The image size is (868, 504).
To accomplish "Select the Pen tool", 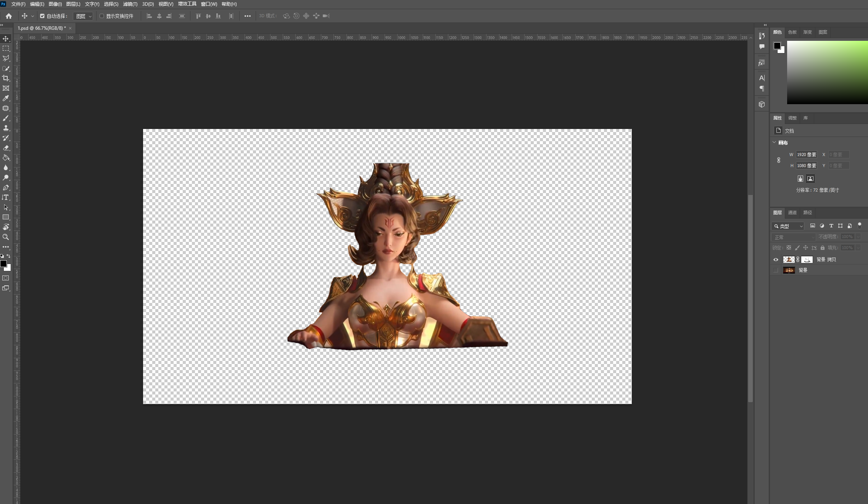I will click(6, 188).
